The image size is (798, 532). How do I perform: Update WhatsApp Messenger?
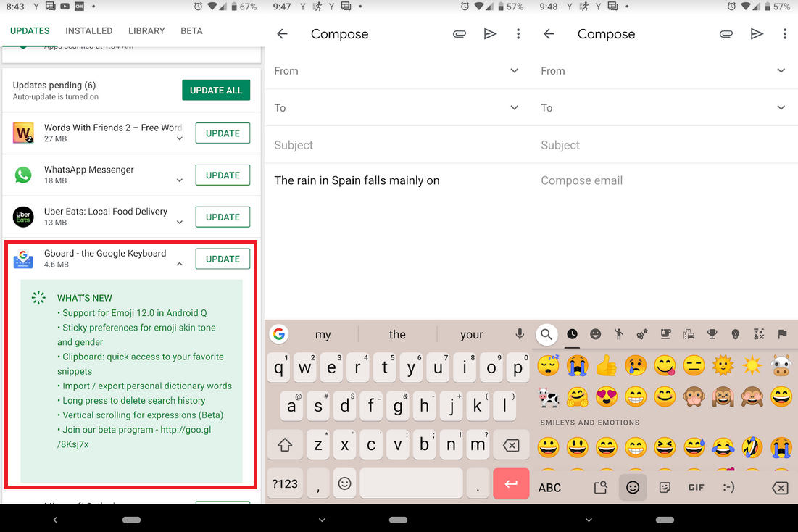[x=223, y=175]
